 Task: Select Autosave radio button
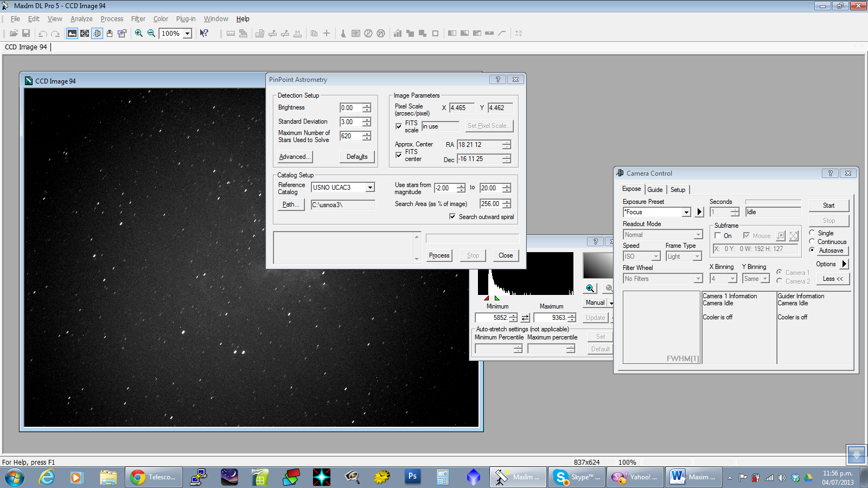coord(812,250)
